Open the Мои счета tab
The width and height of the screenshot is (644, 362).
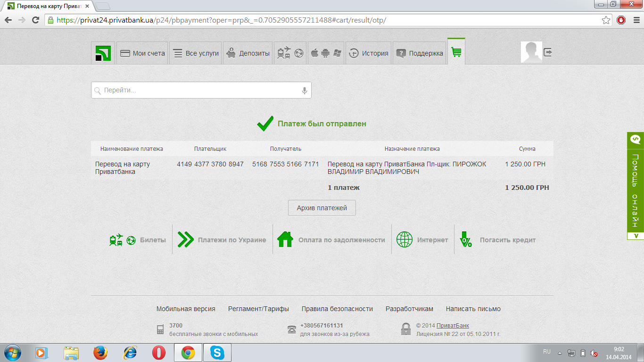pos(142,53)
